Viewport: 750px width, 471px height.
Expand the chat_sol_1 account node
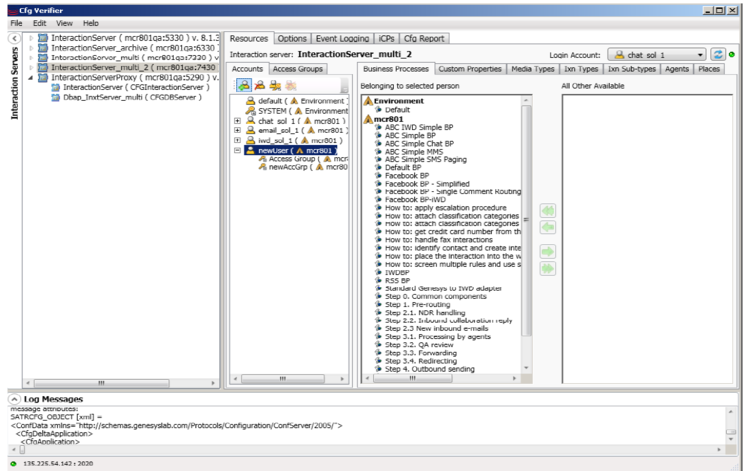[237, 121]
